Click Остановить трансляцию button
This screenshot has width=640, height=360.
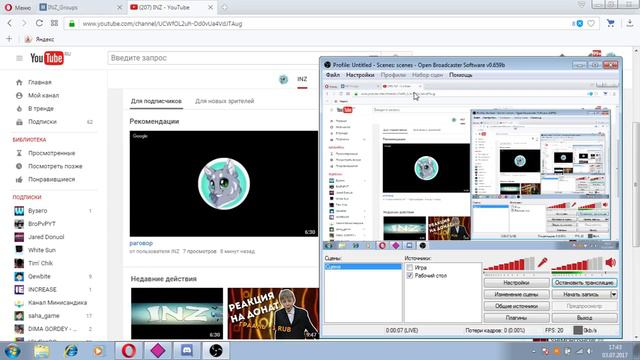pos(584,282)
